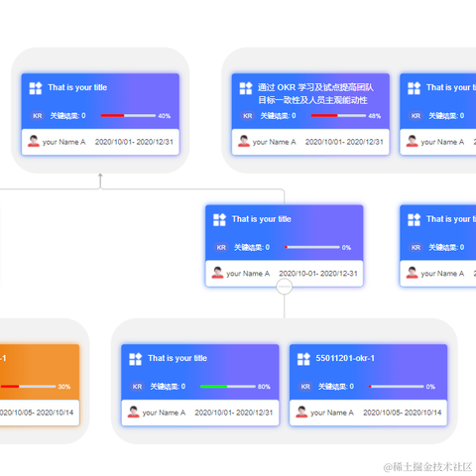Click the user avatar on the 55011201-okr-1 card

(x=301, y=412)
